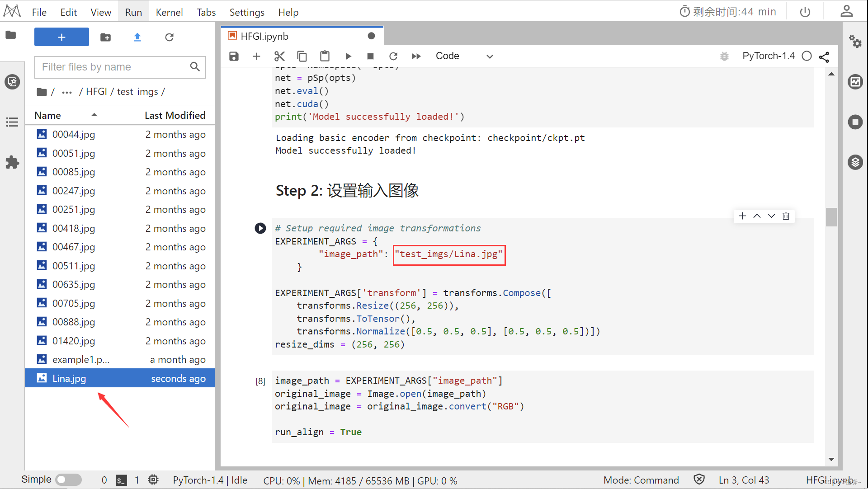Expand the collapsed path ellipsis breadcrumb
This screenshot has width=868, height=489.
tap(67, 92)
